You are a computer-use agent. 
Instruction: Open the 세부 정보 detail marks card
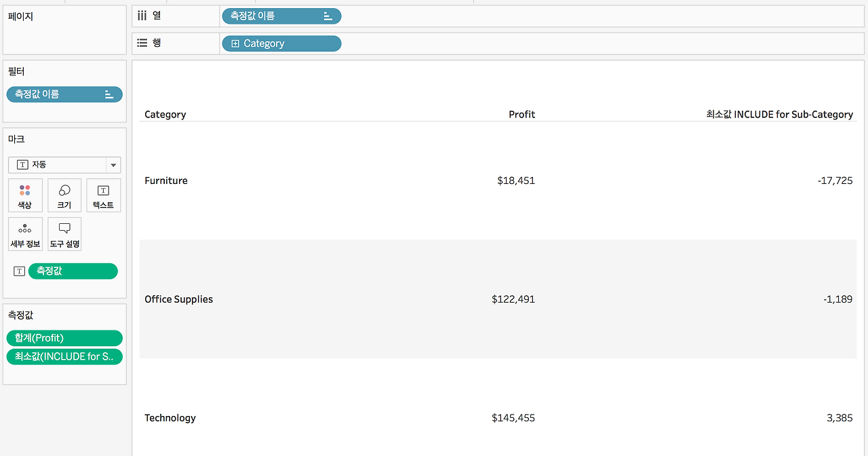pos(25,234)
